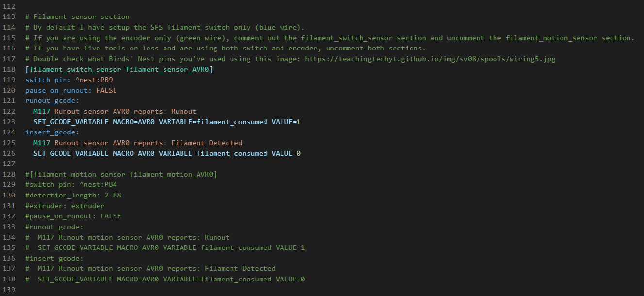The height and width of the screenshot is (296, 644).
Task: Click the FALSE value on line 120
Action: tap(106, 90)
